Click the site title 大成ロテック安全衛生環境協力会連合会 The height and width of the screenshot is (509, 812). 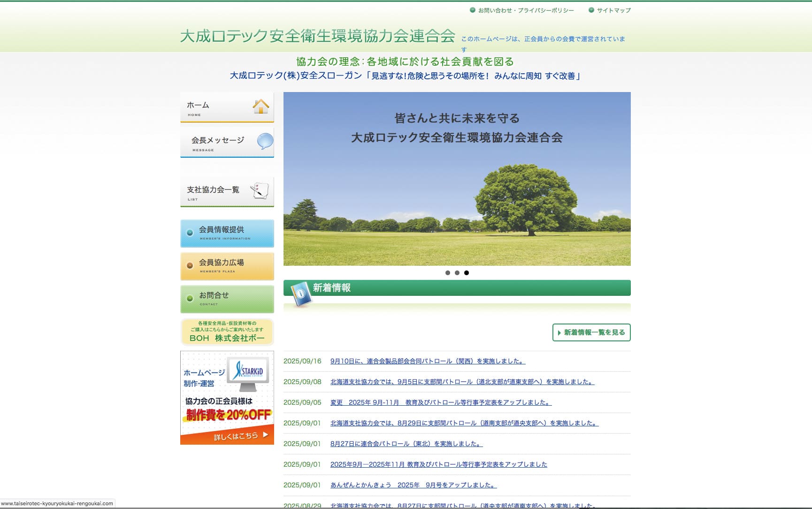[x=318, y=36]
